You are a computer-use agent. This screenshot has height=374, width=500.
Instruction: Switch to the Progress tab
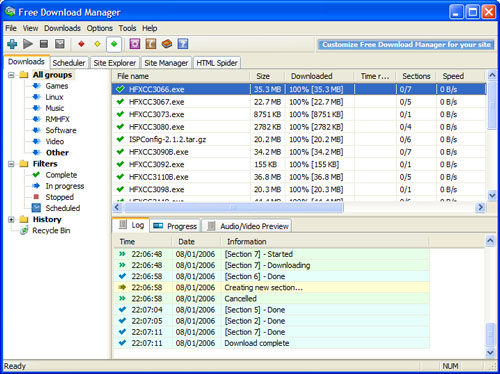(175, 226)
